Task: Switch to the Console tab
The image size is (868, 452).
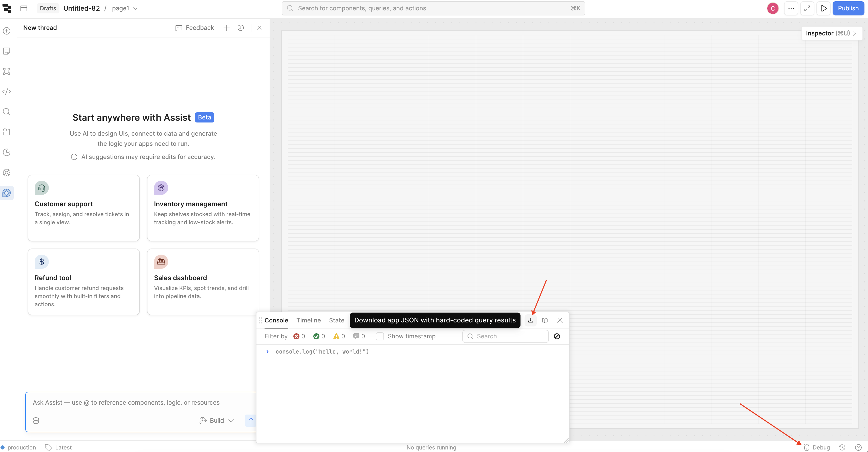Action: click(276, 321)
